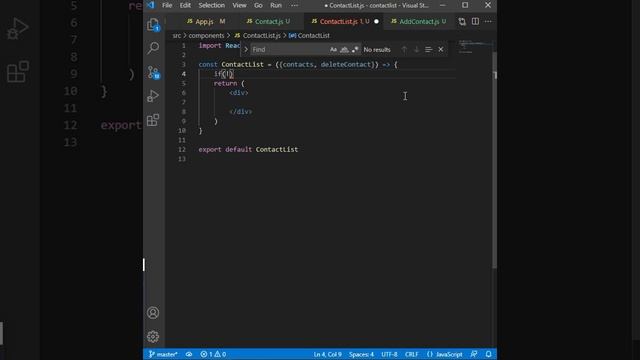Open the File menu
Screen dimensions: 640x360
coord(167,5)
